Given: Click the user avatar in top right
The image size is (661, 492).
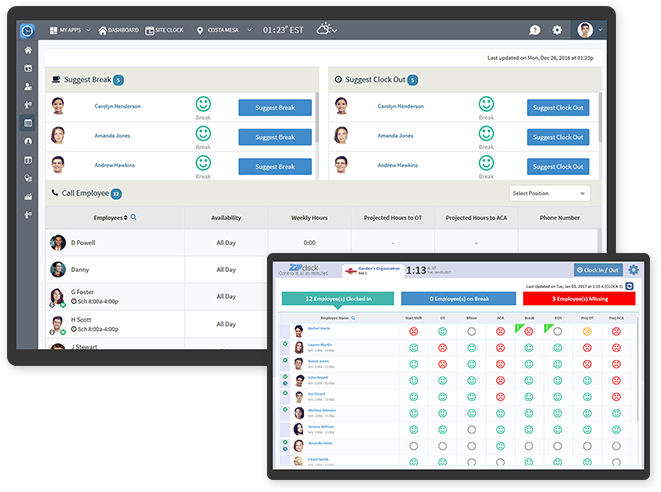Looking at the screenshot, I should click(x=585, y=30).
